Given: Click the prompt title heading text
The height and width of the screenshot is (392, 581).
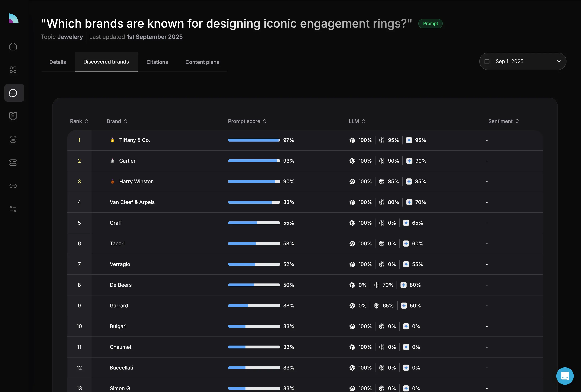Looking at the screenshot, I should [226, 23].
